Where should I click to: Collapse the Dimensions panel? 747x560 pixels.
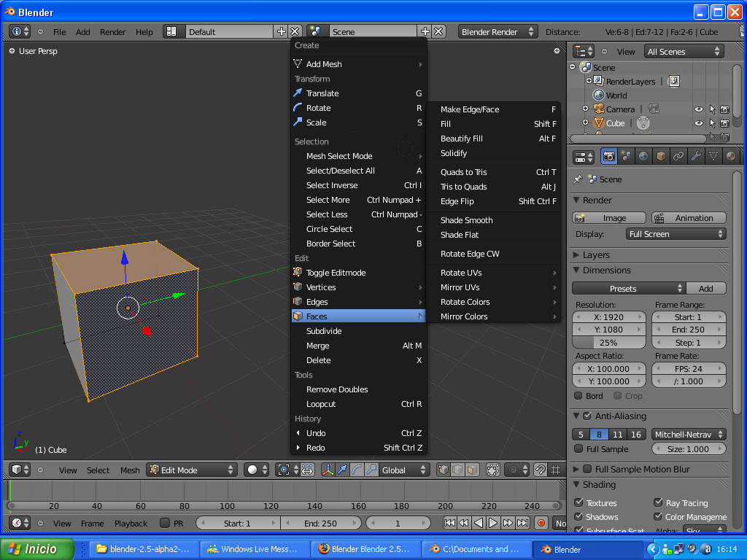576,270
